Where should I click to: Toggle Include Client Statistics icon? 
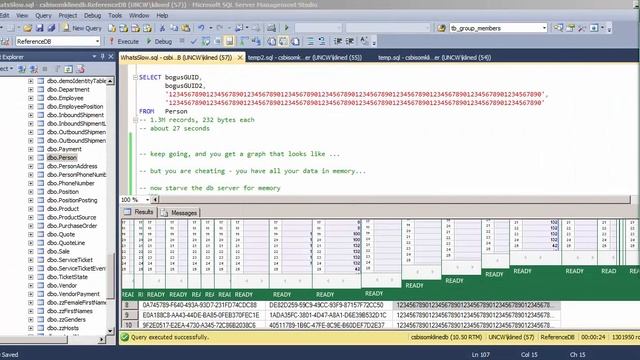point(256,41)
